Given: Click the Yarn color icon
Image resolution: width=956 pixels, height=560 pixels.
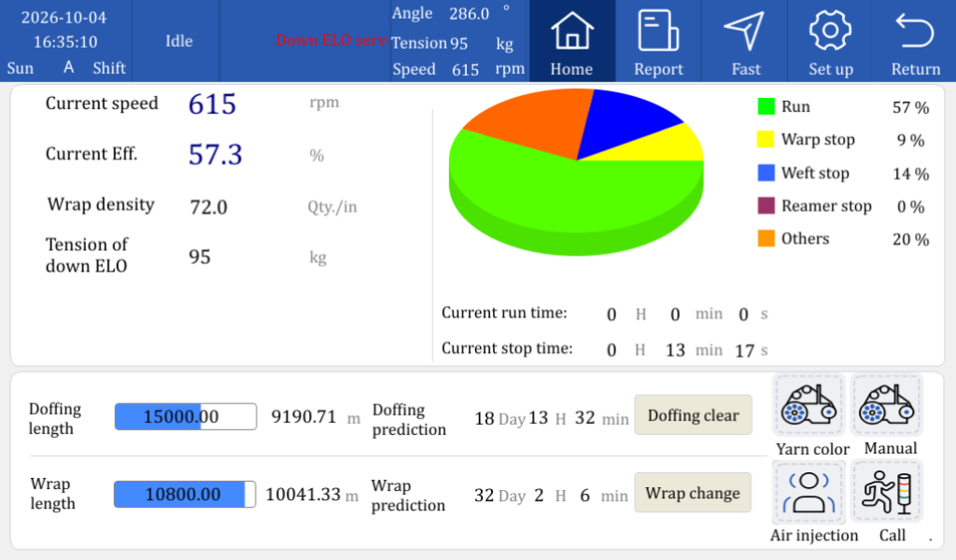Looking at the screenshot, I should [x=809, y=405].
